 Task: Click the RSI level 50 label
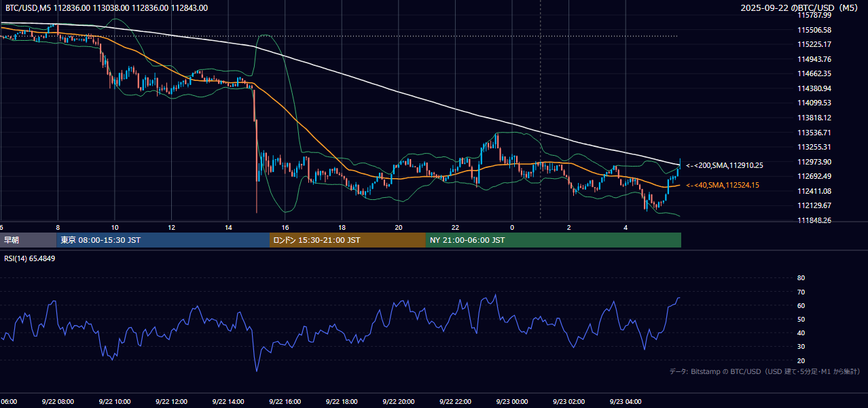(x=801, y=319)
